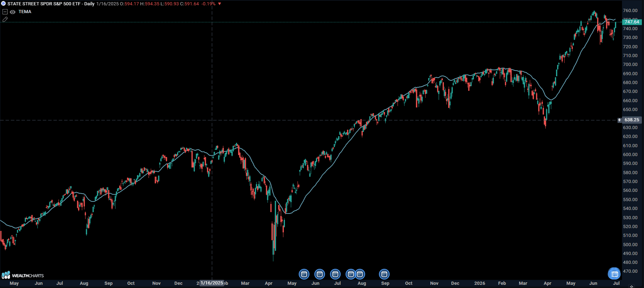644x288 pixels.
Task: Click the 760.00 price axis label
Action: click(630, 11)
